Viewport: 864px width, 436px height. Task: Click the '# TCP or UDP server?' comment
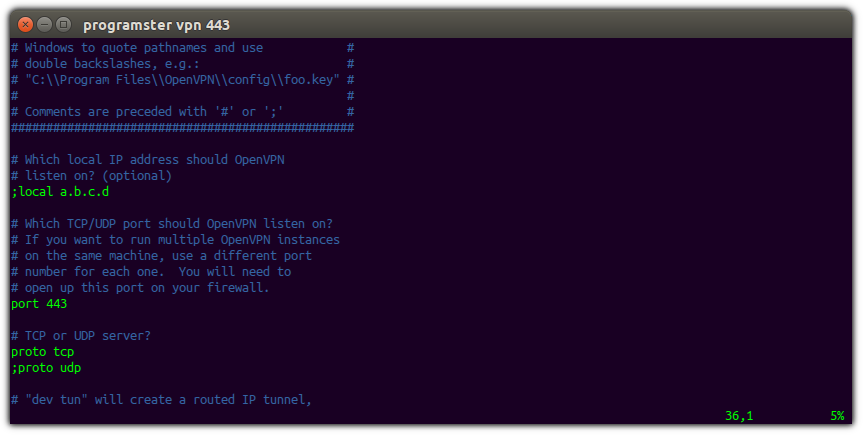(81, 336)
